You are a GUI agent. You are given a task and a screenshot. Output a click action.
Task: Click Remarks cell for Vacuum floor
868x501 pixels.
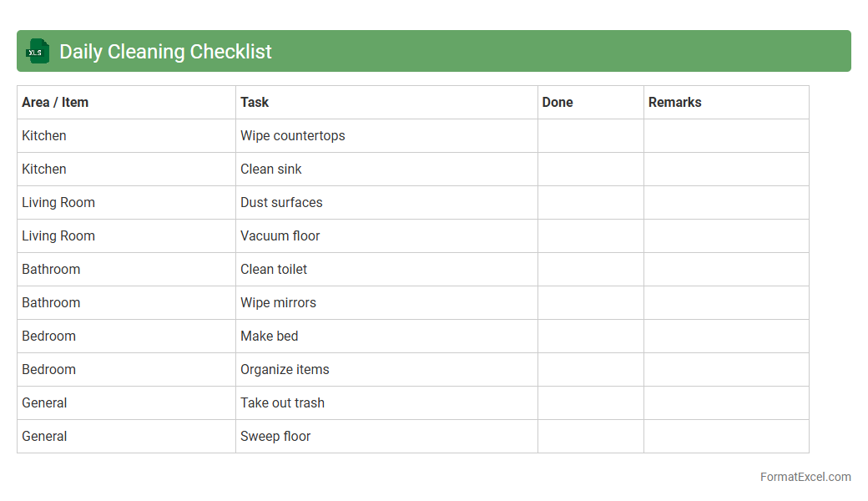tap(725, 235)
